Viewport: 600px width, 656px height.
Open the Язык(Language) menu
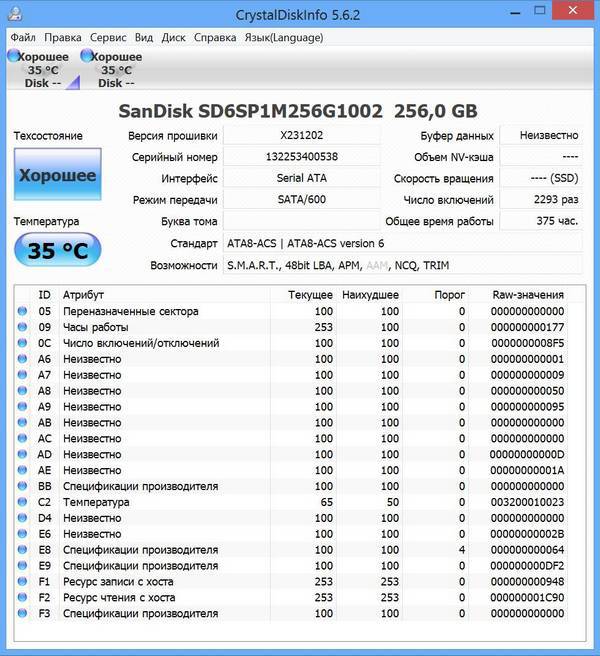pos(284,38)
